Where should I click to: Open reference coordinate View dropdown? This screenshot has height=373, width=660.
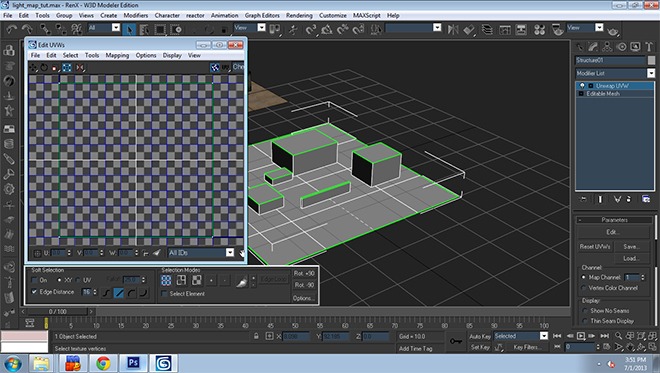261,28
